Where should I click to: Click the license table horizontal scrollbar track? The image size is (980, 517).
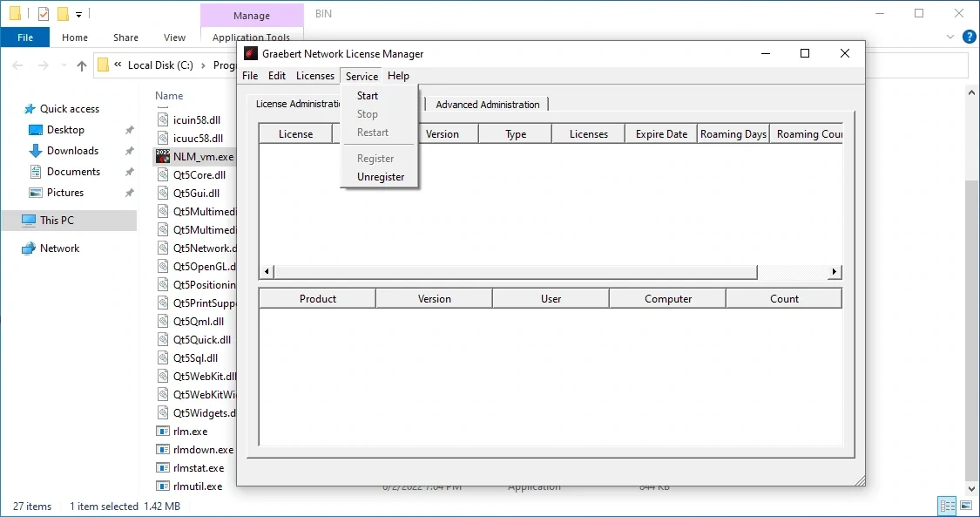click(x=792, y=272)
